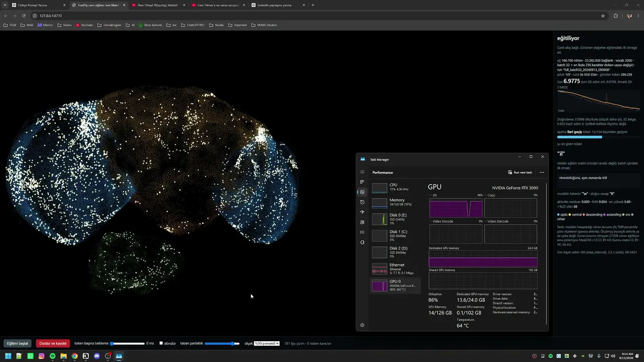Toggle the döndür checkbox

pyautogui.click(x=161, y=343)
